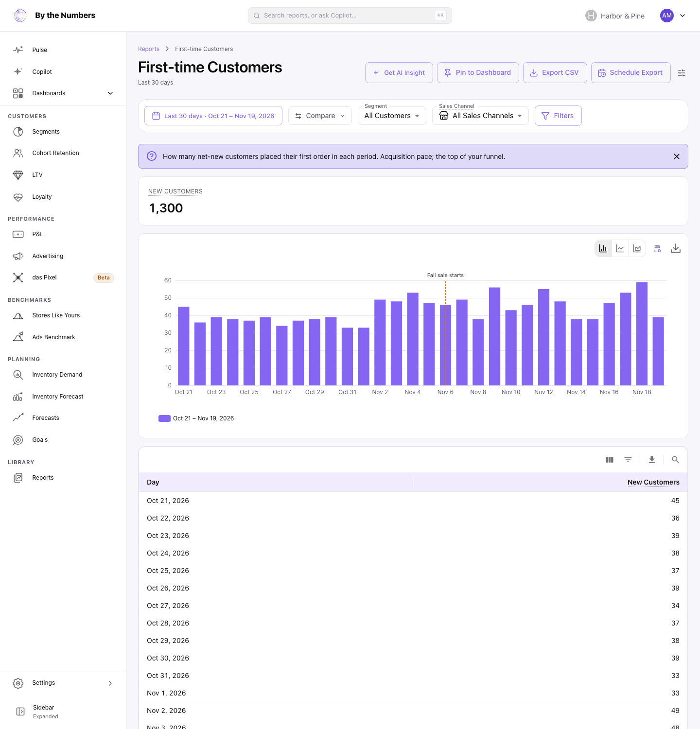Click the P&L icon
The image size is (700, 729).
(x=18, y=234)
